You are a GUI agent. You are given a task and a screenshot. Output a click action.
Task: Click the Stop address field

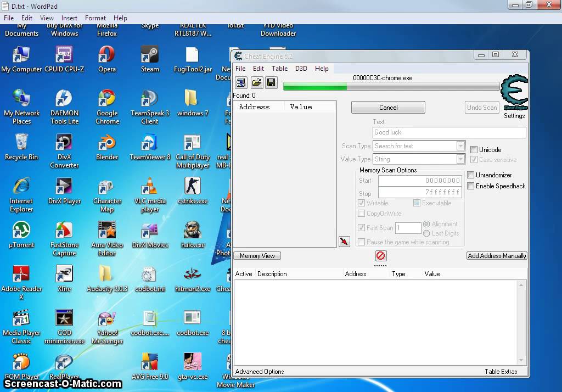pos(420,192)
